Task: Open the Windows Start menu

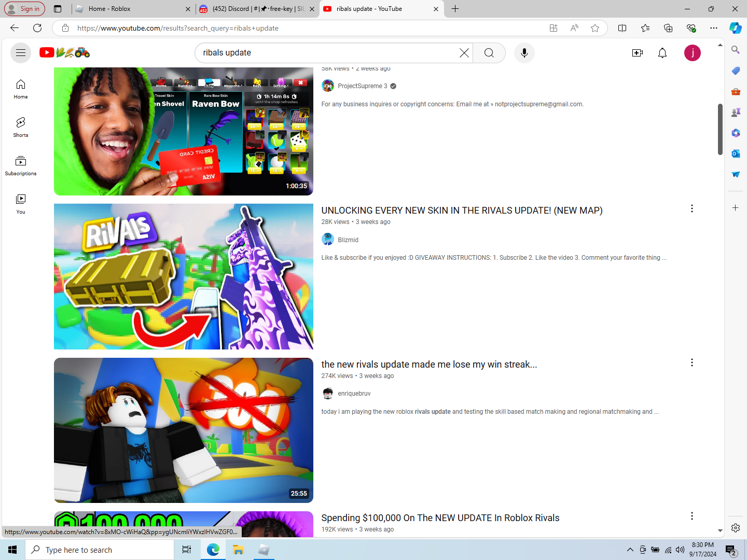Action: tap(12, 550)
